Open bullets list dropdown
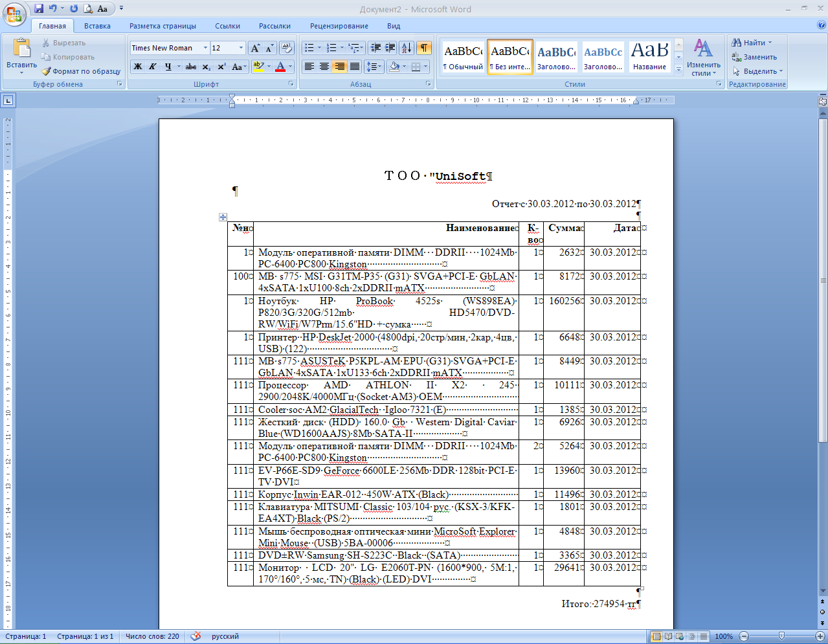This screenshot has width=828, height=644. point(320,48)
